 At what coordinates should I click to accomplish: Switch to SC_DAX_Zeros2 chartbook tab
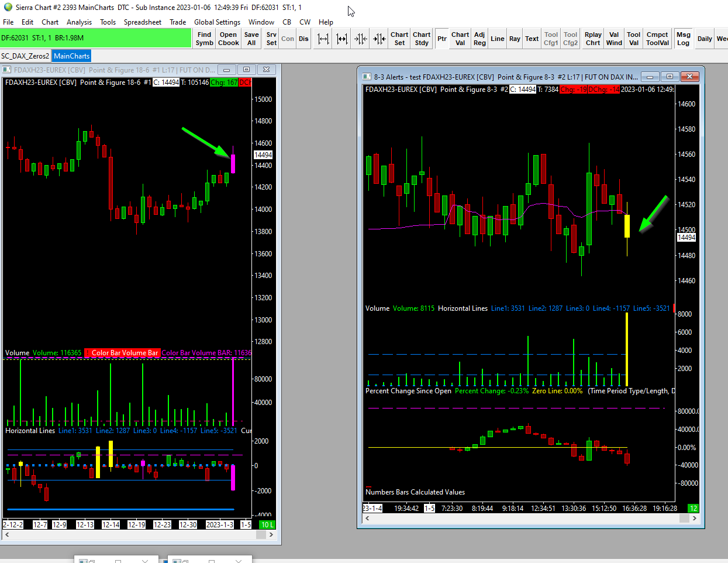pyautogui.click(x=25, y=56)
